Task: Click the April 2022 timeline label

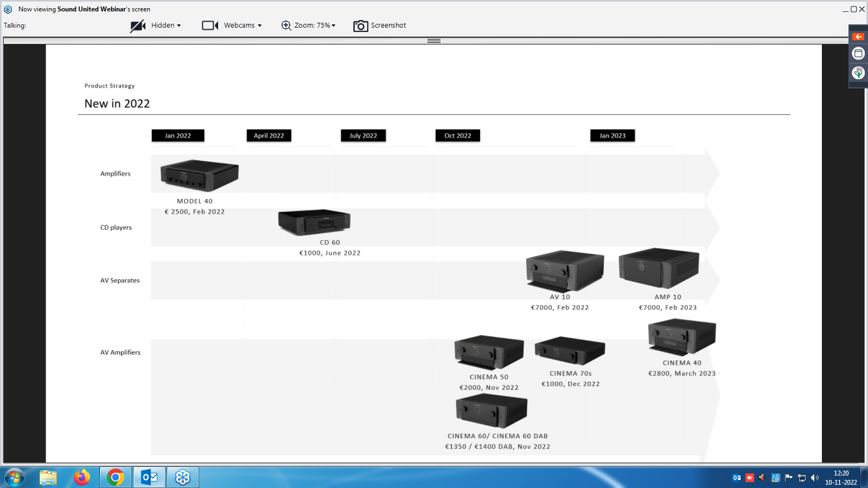Action: [x=269, y=136]
